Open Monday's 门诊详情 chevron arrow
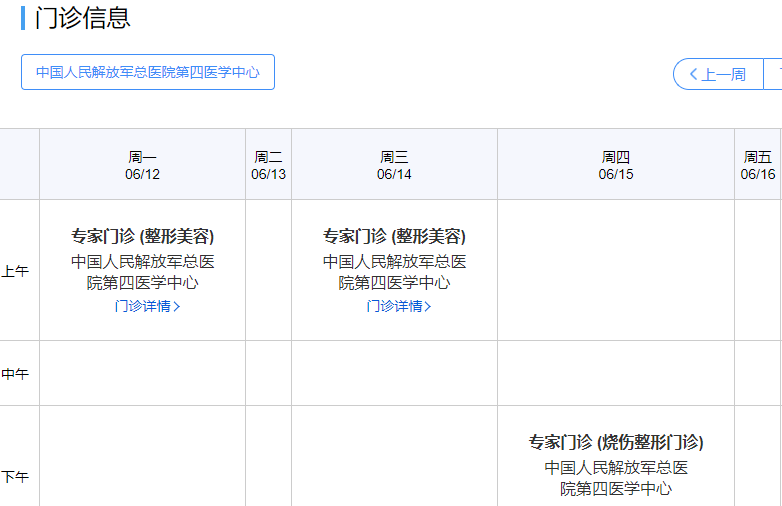This screenshot has height=506, width=782. [177, 307]
